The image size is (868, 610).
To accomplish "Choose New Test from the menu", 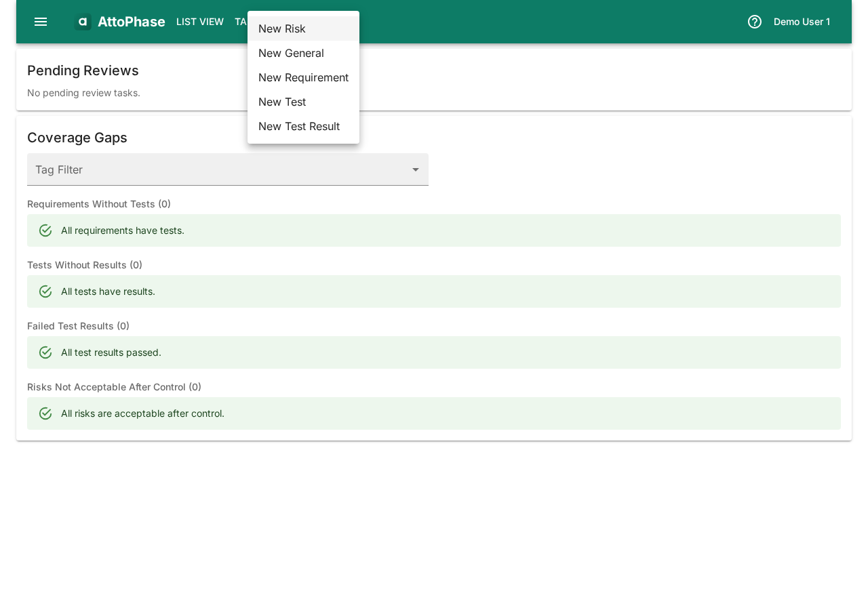I will 282,102.
